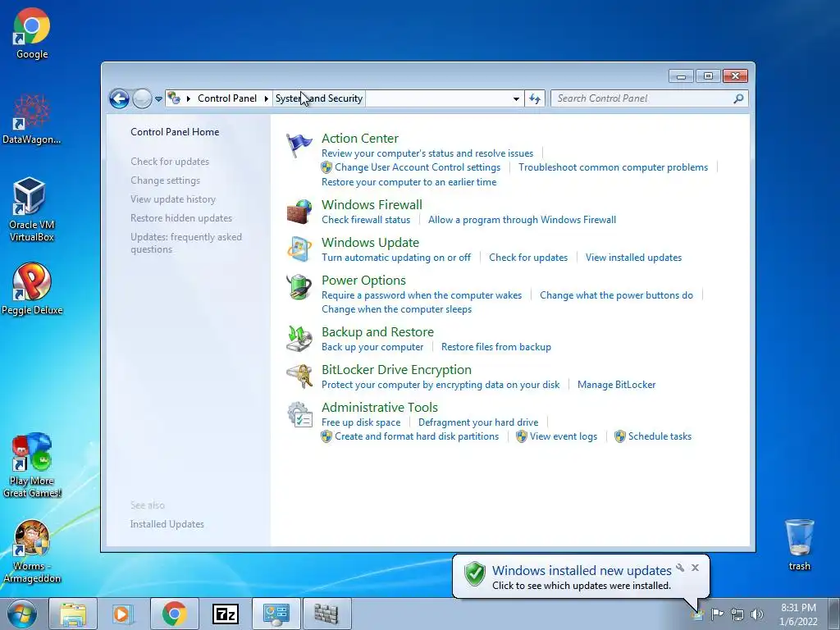Open Oracle VM VirtualBox desktop icon
This screenshot has height=630, width=840.
pos(32,210)
